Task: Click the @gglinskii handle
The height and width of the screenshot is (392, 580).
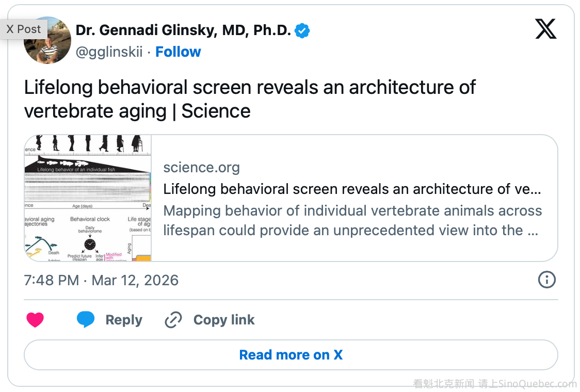Action: point(109,52)
